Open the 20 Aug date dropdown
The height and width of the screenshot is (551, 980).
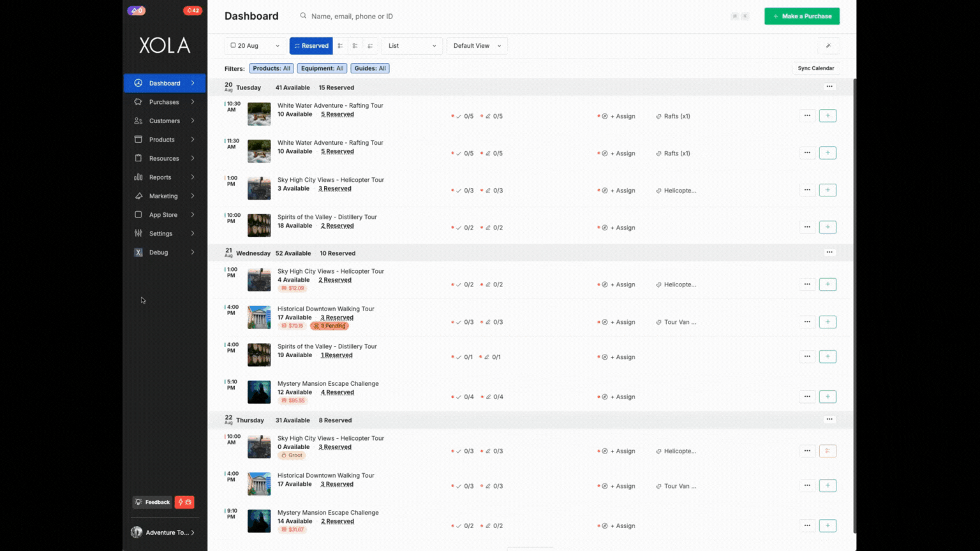click(255, 46)
